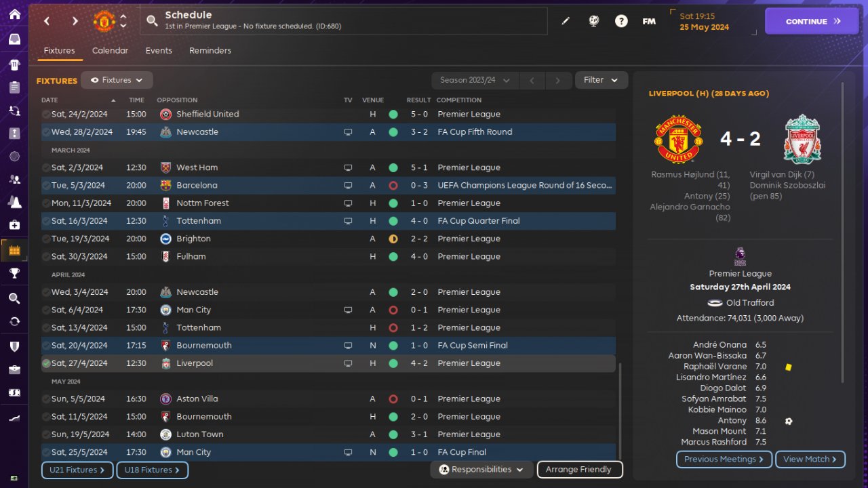
Task: Open the Competitions trophy icon
Action: click(14, 273)
